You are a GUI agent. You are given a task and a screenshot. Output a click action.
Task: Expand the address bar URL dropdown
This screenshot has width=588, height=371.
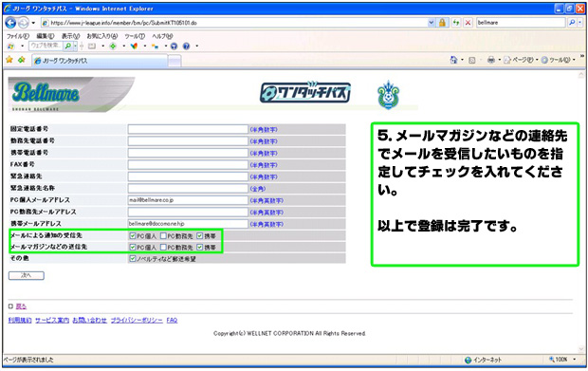click(x=432, y=23)
